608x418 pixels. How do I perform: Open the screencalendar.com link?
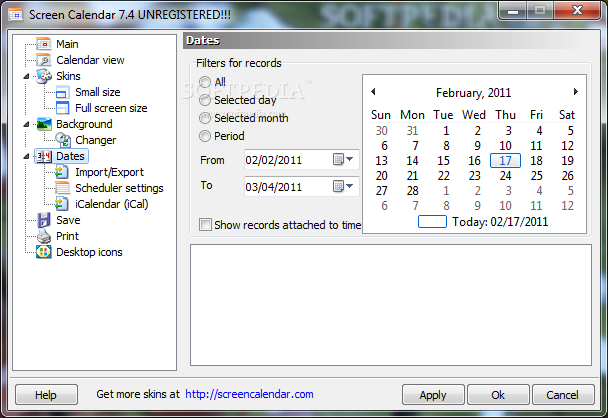[x=249, y=394]
